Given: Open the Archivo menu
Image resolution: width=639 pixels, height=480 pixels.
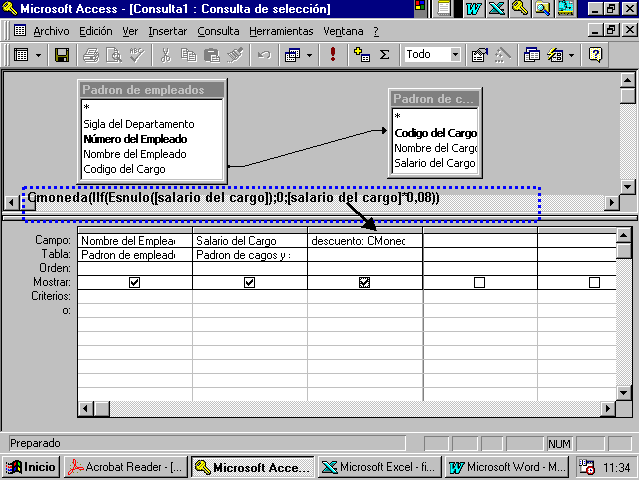Looking at the screenshot, I should 51,31.
